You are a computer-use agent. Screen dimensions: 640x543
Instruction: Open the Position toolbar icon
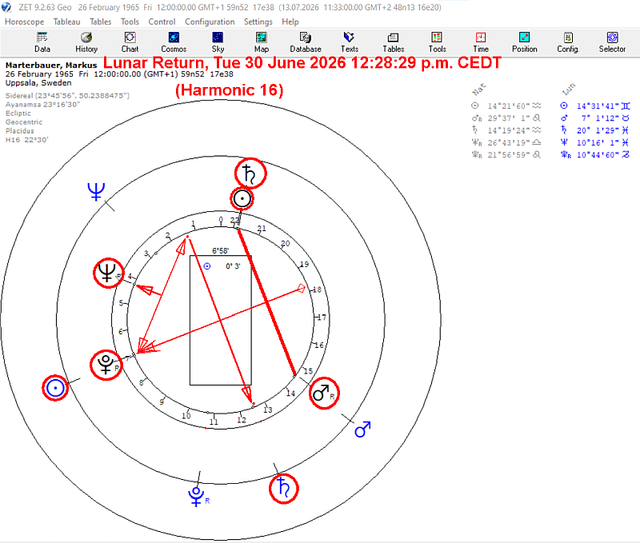[524, 42]
